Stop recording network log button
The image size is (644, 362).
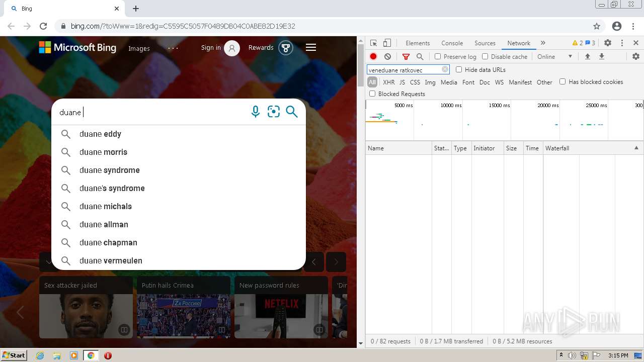click(373, 56)
